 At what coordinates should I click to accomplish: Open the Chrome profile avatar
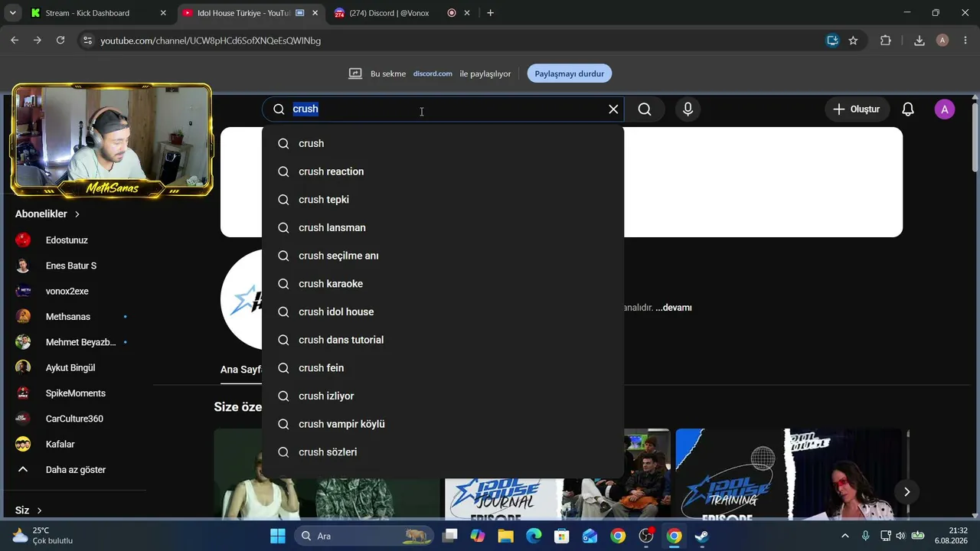(942, 41)
